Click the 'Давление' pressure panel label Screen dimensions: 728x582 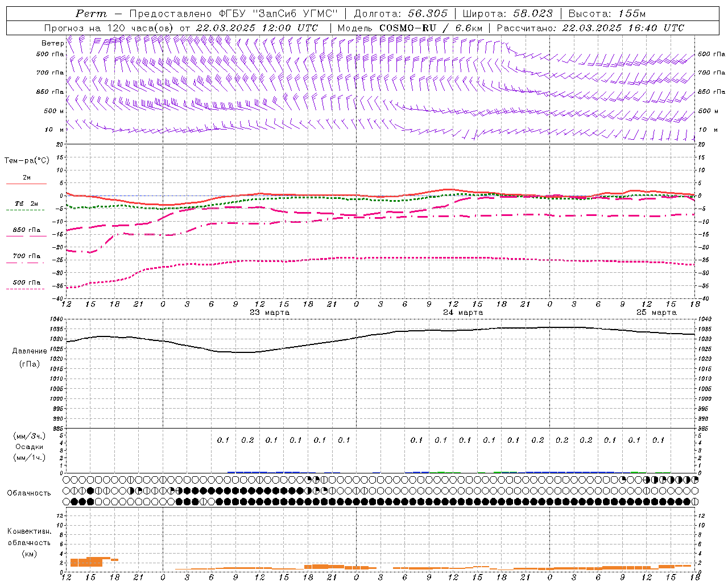(x=30, y=351)
